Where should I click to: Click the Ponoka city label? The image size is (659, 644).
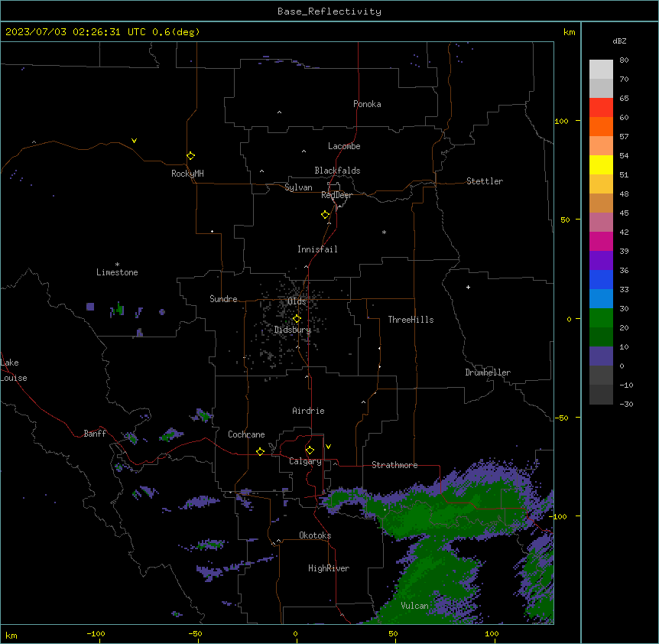(367, 104)
